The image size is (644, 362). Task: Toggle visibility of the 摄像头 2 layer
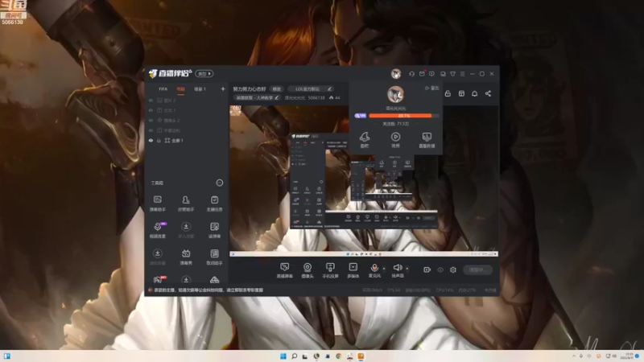(151, 120)
